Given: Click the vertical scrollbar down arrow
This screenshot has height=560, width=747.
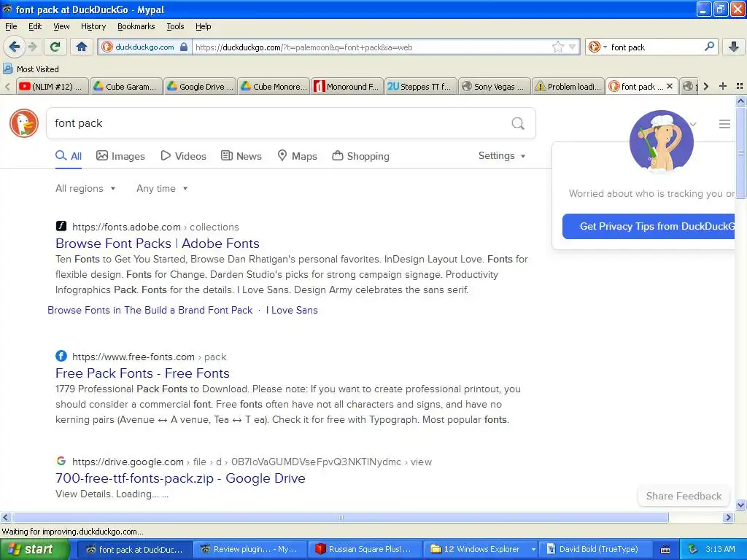Looking at the screenshot, I should (x=741, y=505).
